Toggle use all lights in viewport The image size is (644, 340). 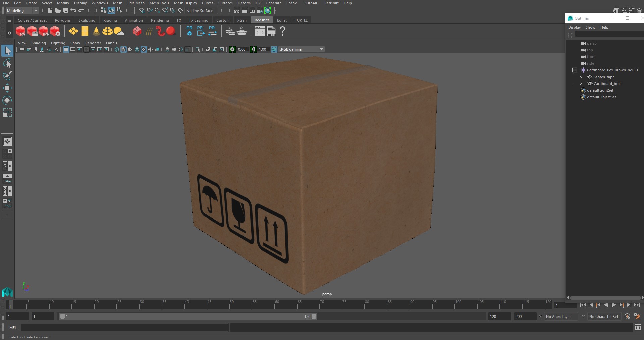150,49
